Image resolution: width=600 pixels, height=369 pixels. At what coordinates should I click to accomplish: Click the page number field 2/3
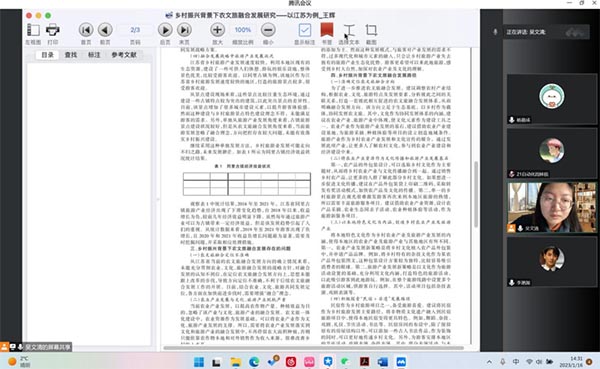[x=135, y=30]
